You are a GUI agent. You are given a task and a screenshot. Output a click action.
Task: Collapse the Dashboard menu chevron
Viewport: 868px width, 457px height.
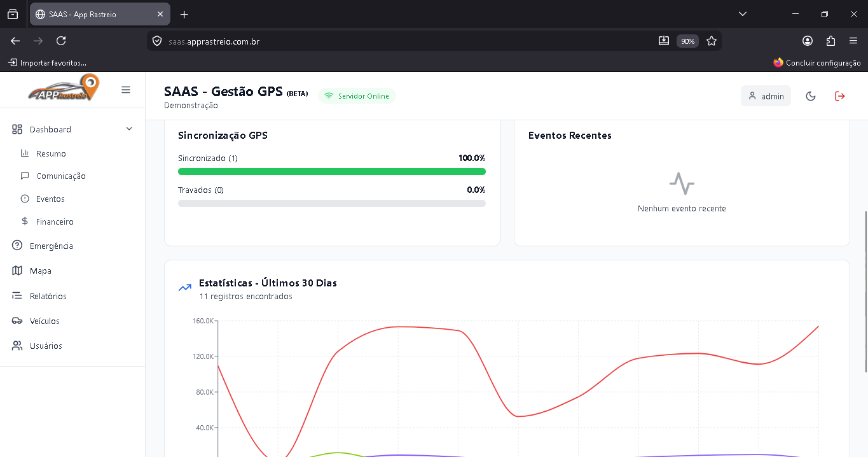point(129,129)
